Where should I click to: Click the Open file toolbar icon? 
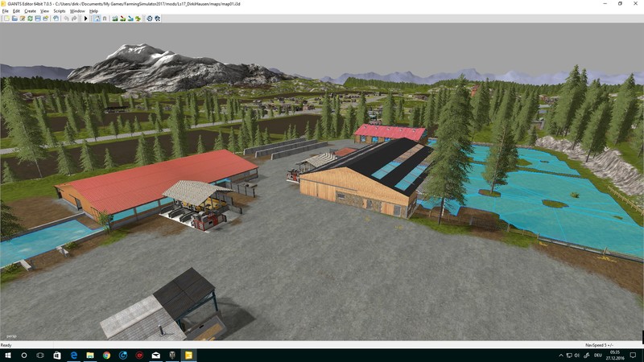[x=13, y=18]
